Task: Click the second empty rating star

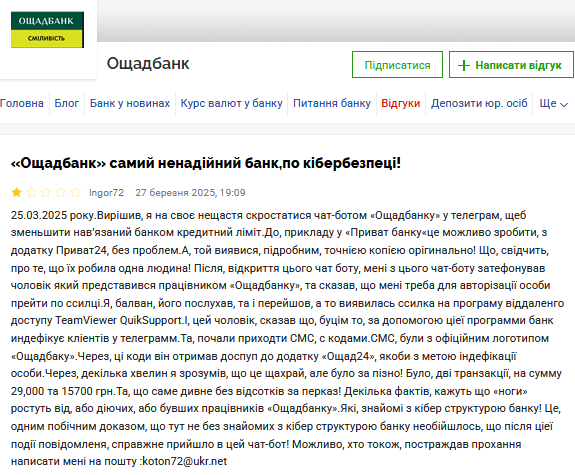Action: point(32,192)
